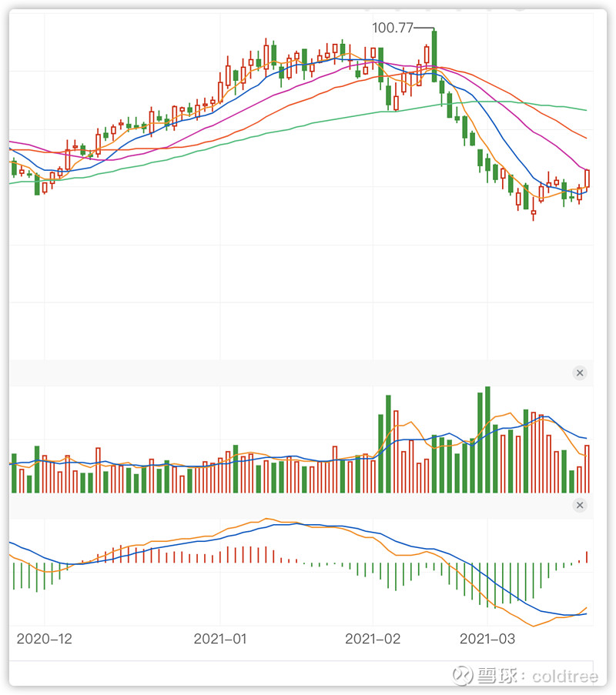
Task: Click the final red MACD histogram bar
Action: 587,557
